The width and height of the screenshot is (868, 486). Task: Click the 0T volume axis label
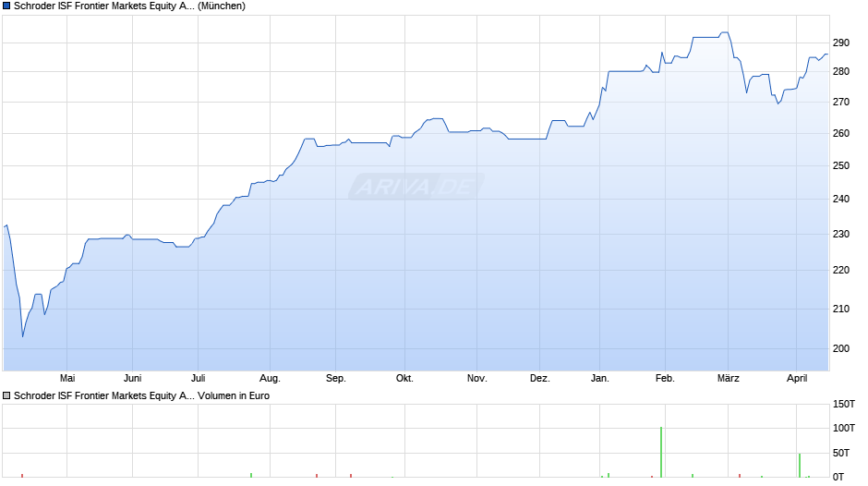coord(838,477)
